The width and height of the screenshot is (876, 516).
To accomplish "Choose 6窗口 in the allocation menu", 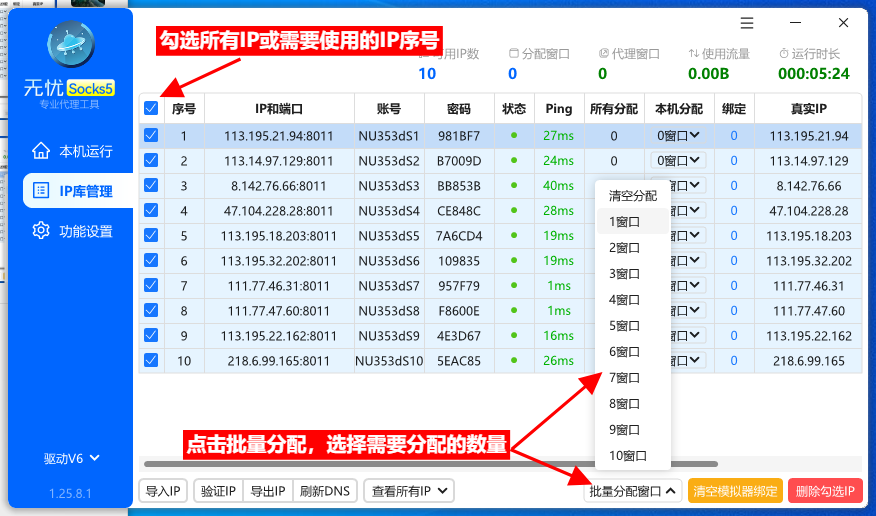I will tap(632, 351).
